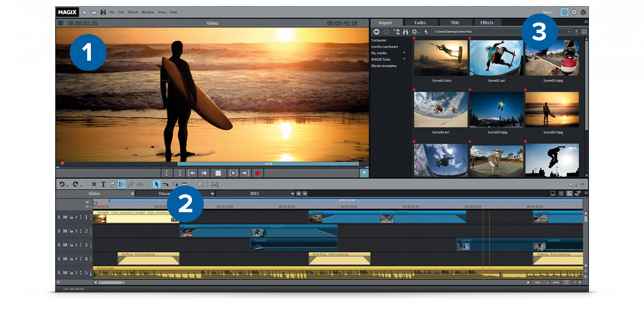Open the Effects menu in menu bar

point(132,12)
